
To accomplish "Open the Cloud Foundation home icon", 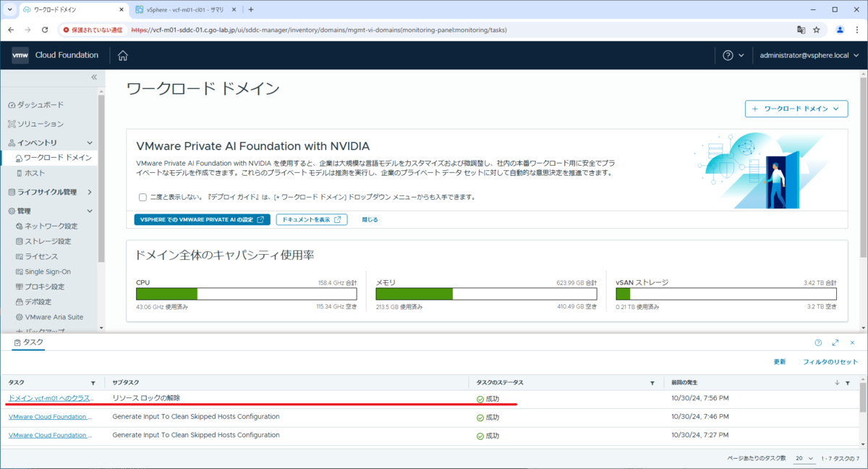I will (123, 56).
